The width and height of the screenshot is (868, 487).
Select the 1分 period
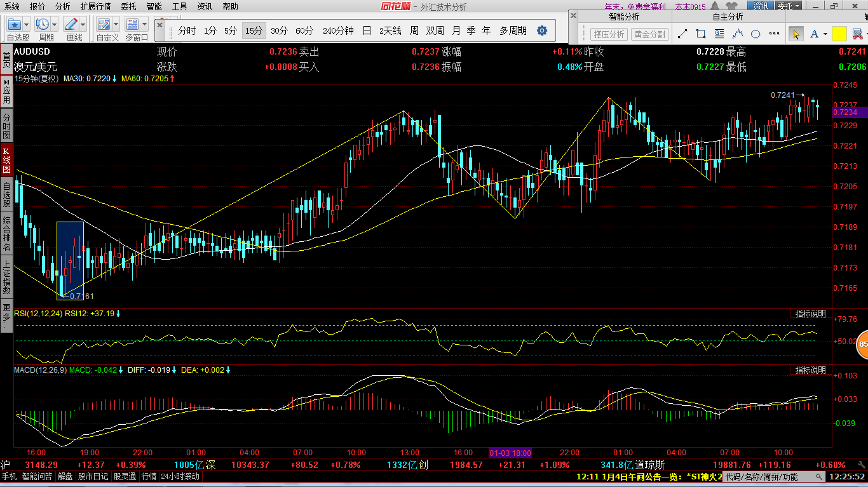[210, 30]
